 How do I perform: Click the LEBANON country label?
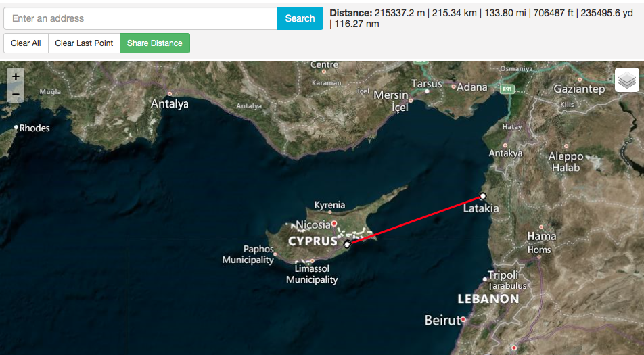pyautogui.click(x=488, y=299)
